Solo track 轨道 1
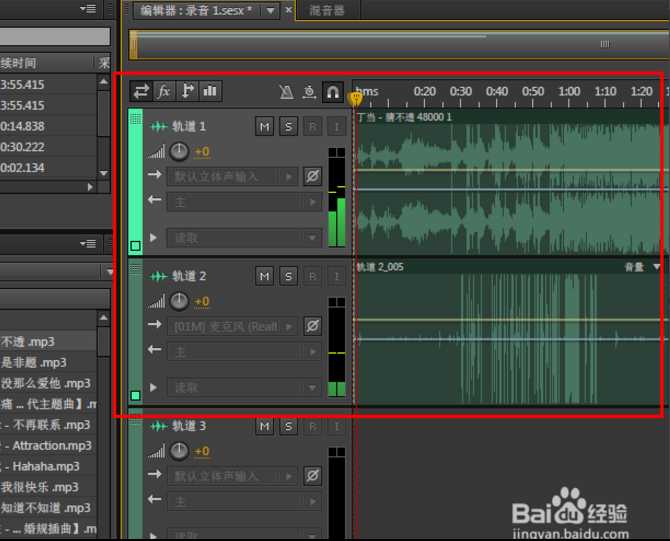 tap(288, 126)
